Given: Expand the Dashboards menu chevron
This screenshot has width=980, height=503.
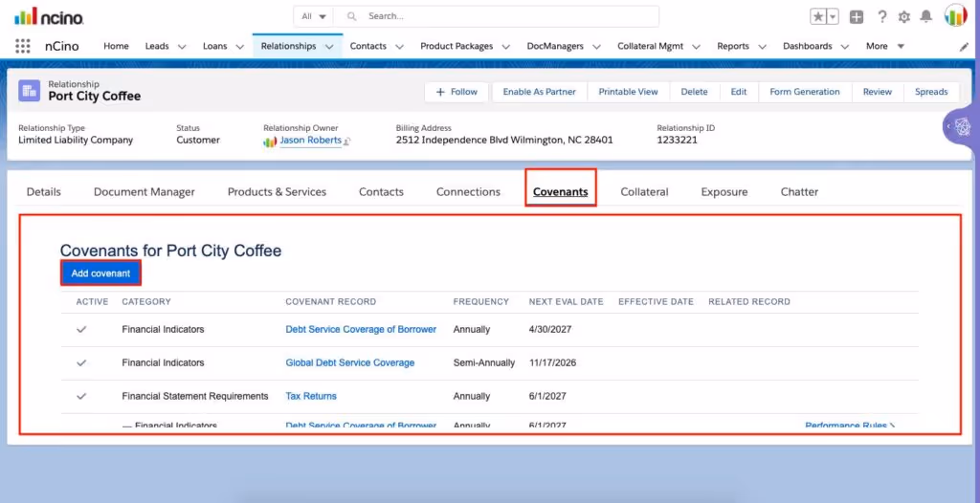Looking at the screenshot, I should (845, 46).
